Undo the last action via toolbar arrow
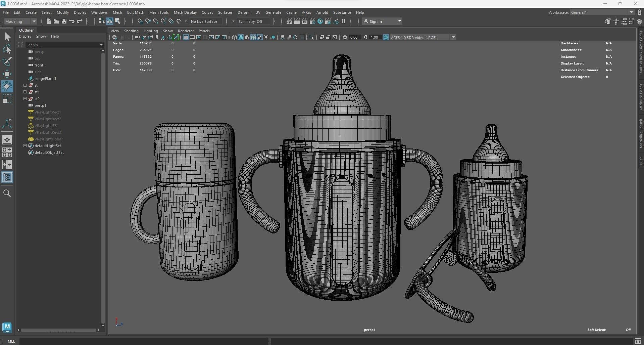The image size is (644, 345). point(72,21)
